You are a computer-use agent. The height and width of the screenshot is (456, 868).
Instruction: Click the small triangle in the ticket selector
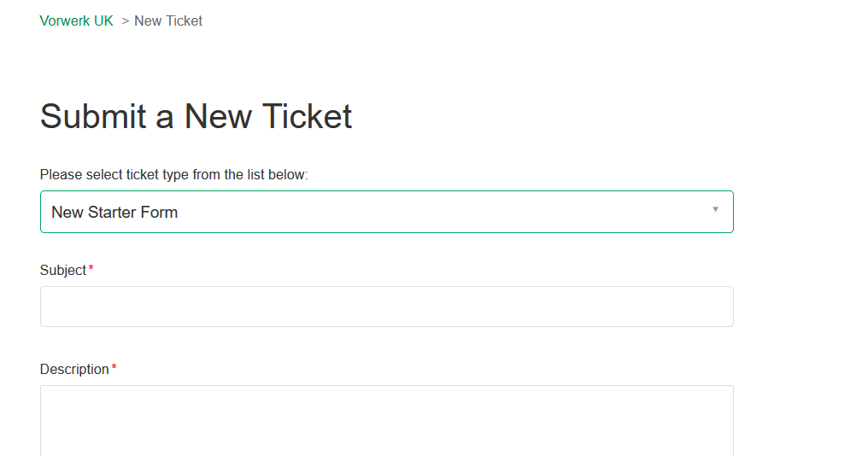[x=715, y=210]
